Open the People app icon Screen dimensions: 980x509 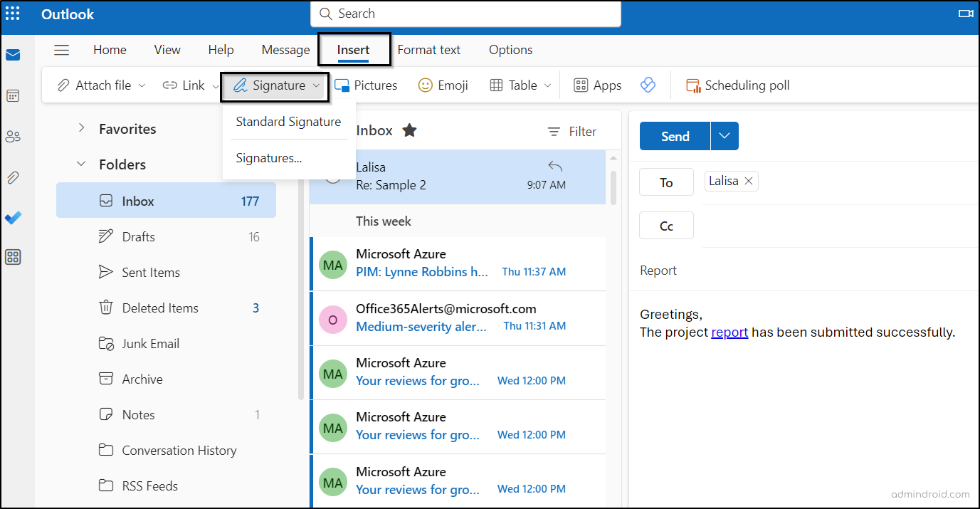coord(13,136)
